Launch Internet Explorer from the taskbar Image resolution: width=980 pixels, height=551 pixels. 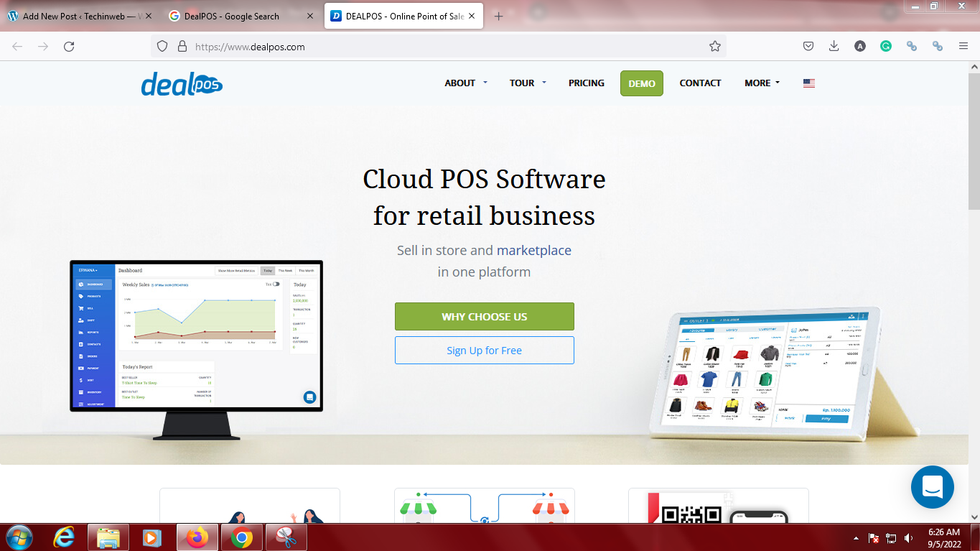[x=65, y=537]
